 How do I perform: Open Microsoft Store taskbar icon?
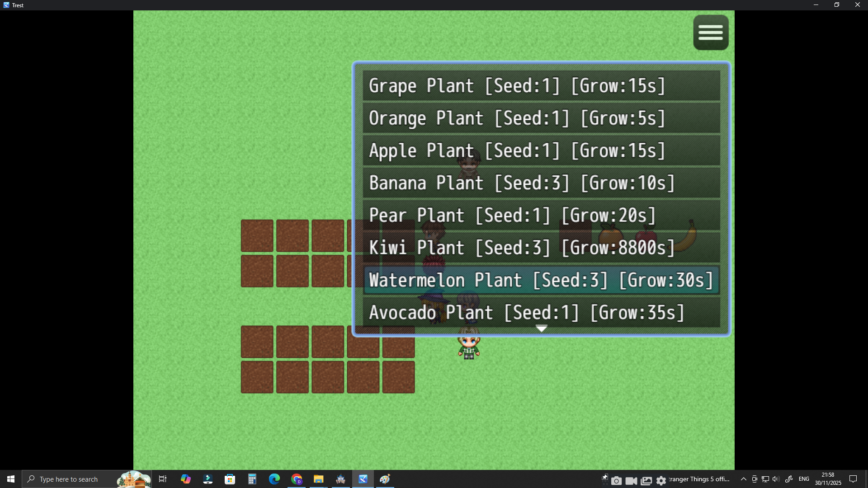click(230, 479)
